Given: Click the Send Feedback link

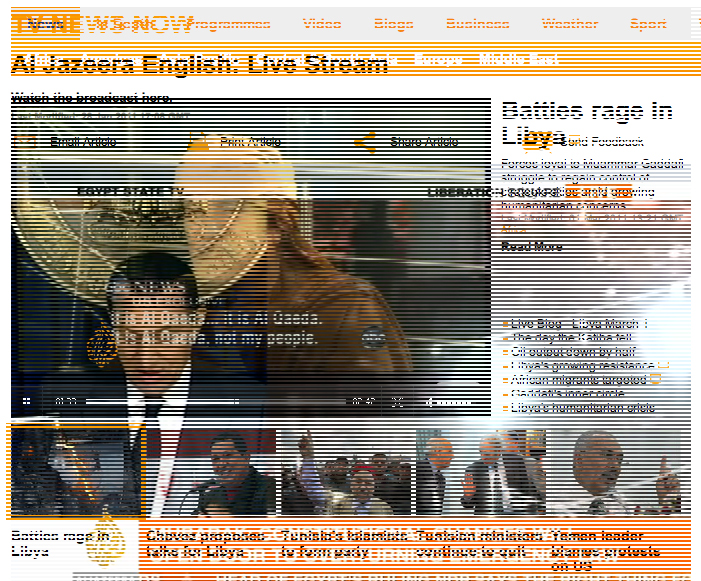Looking at the screenshot, I should pos(602,142).
